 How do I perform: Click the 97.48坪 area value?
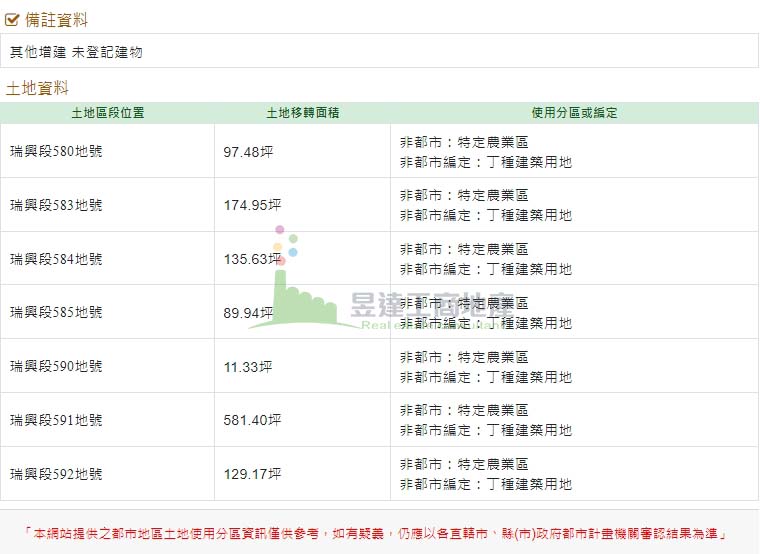248,151
